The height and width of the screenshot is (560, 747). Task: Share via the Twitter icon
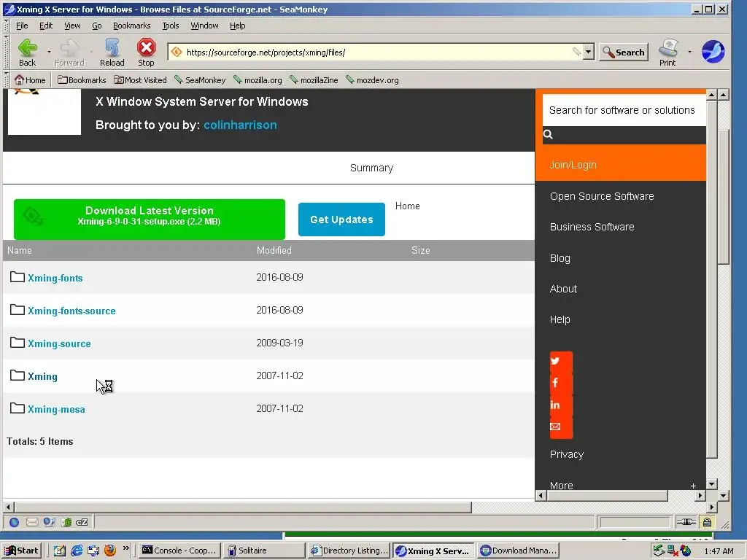click(555, 360)
